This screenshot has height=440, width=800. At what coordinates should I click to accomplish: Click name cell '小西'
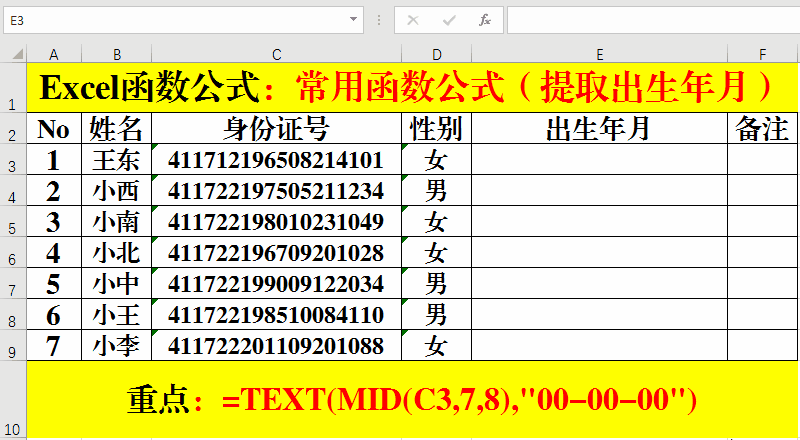tap(116, 190)
